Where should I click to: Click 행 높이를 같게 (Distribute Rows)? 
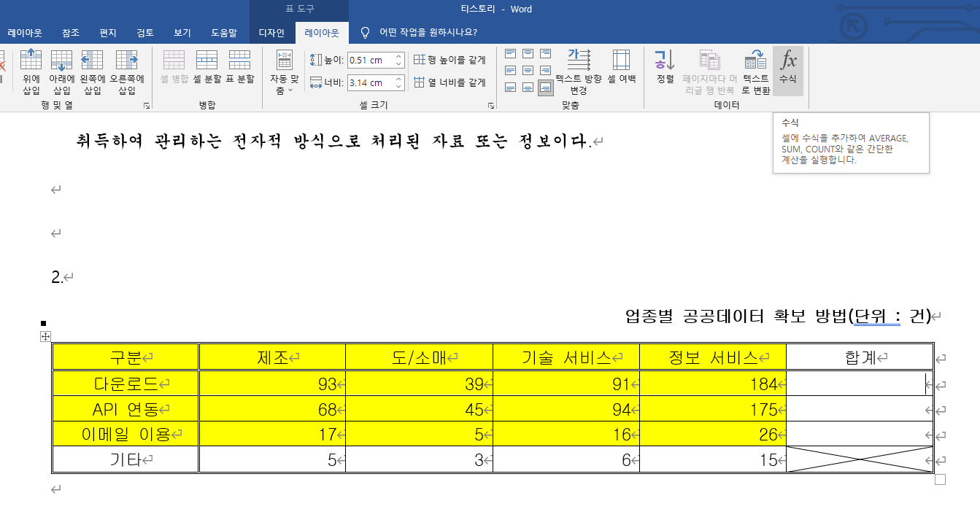click(450, 61)
